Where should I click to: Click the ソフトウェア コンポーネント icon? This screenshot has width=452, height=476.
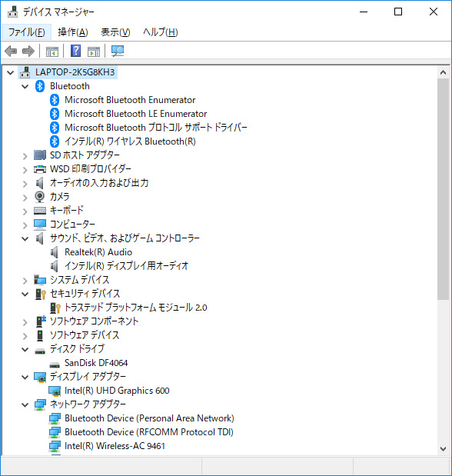pyautogui.click(x=41, y=321)
